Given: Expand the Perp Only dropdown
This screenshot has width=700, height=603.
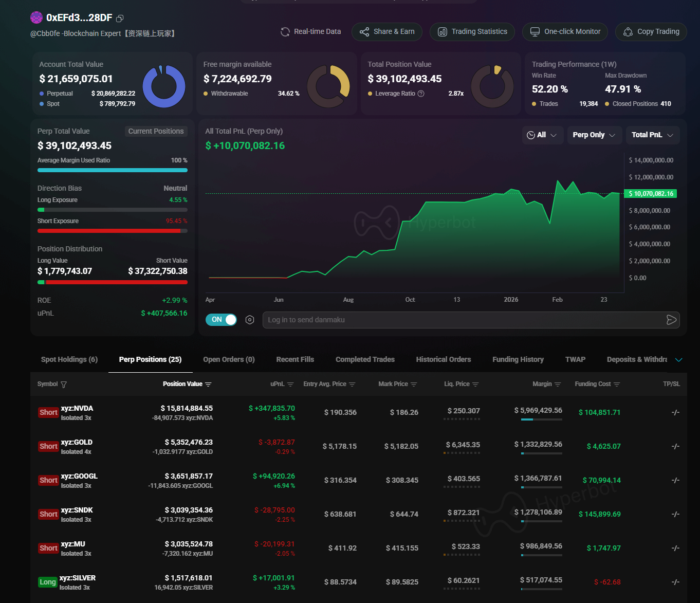Looking at the screenshot, I should 594,135.
